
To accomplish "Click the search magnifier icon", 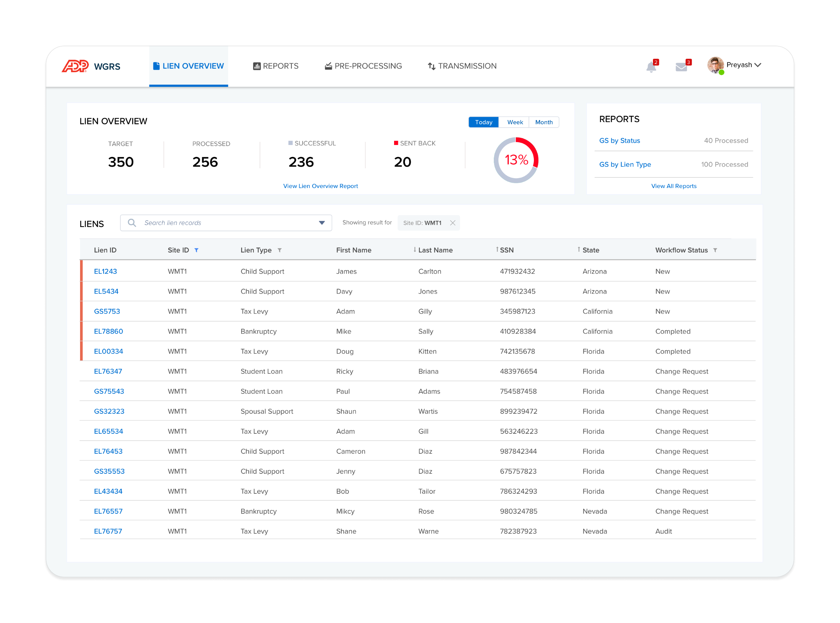I will [x=132, y=223].
